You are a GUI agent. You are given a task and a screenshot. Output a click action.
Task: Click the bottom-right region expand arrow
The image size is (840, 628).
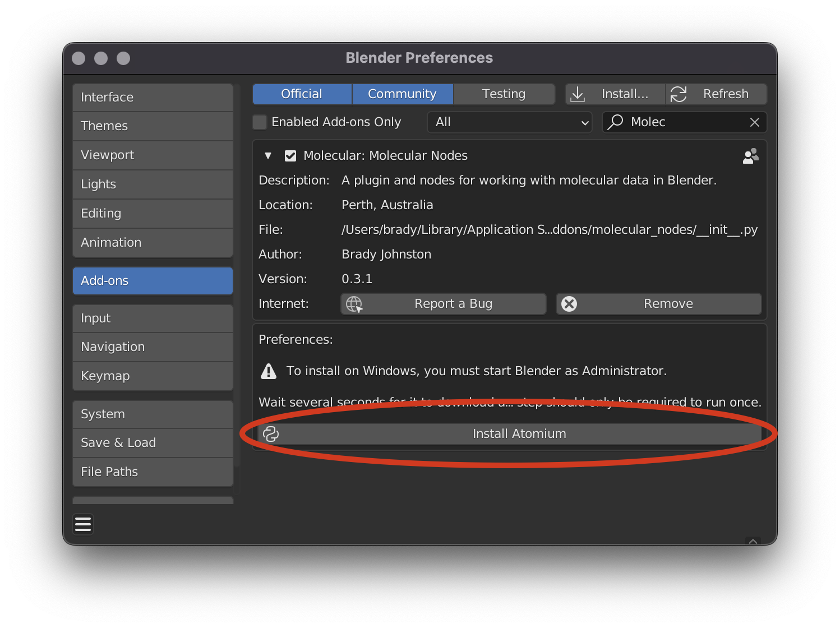[x=753, y=541]
